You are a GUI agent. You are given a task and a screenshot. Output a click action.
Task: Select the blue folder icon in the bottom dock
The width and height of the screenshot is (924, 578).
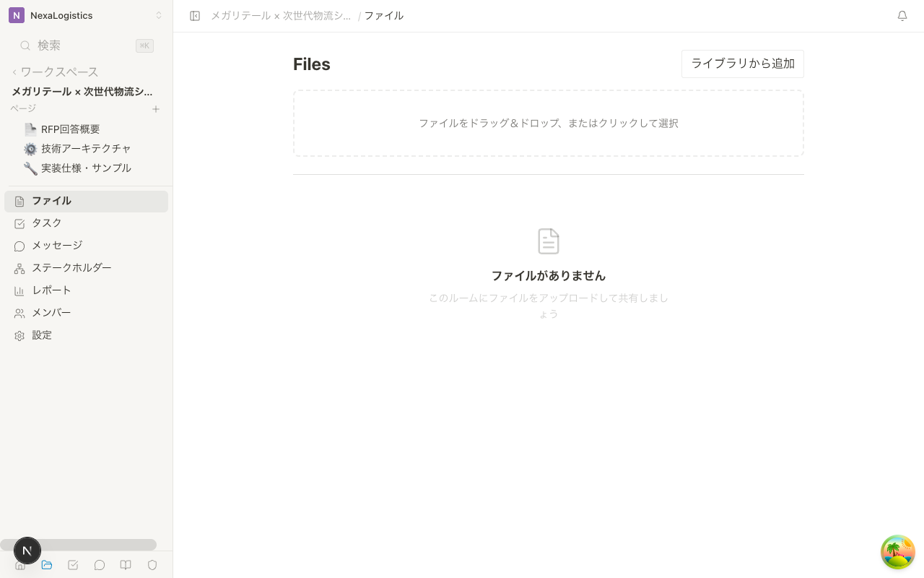(x=46, y=564)
